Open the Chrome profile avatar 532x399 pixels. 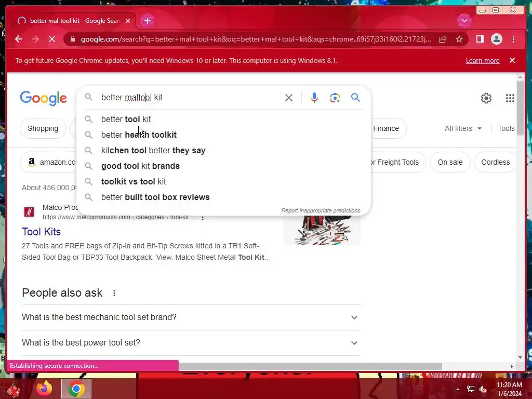(496, 39)
